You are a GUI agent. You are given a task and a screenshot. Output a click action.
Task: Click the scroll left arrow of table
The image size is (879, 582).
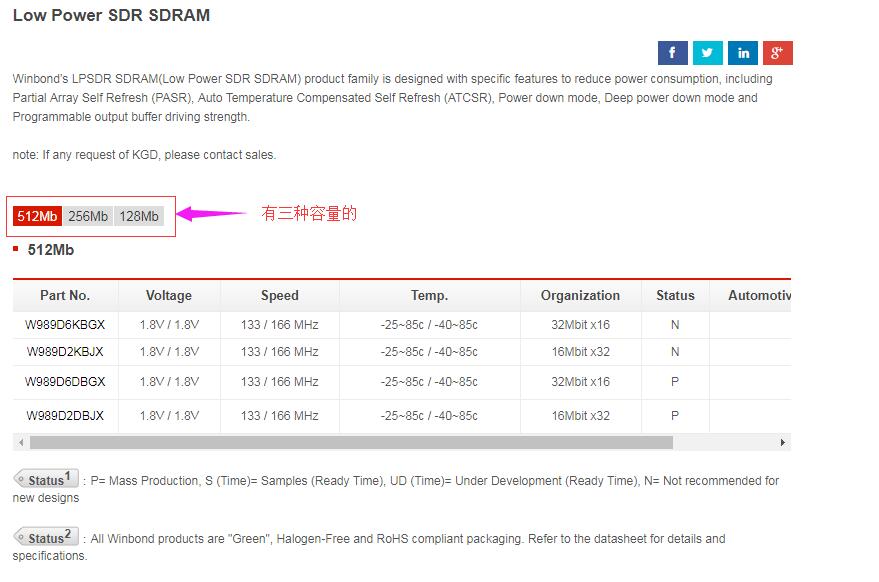pyautogui.click(x=21, y=442)
